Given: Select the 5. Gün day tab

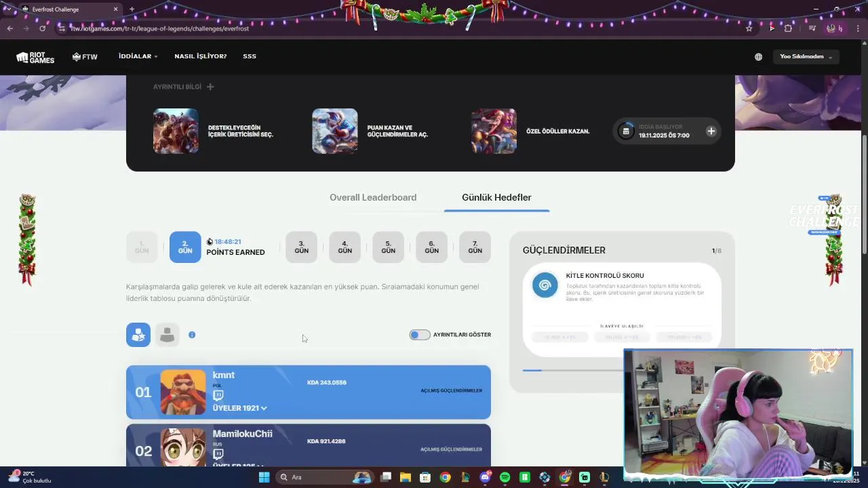Looking at the screenshot, I should click(388, 247).
